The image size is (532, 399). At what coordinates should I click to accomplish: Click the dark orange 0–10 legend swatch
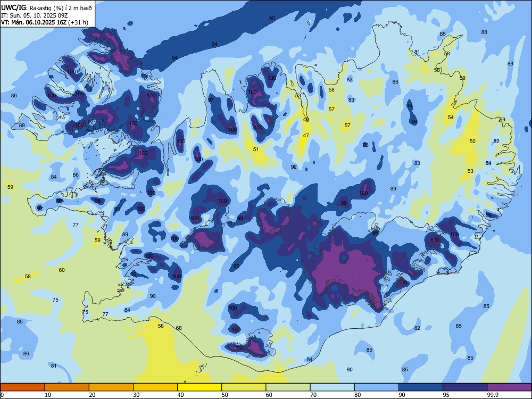(x=22, y=387)
